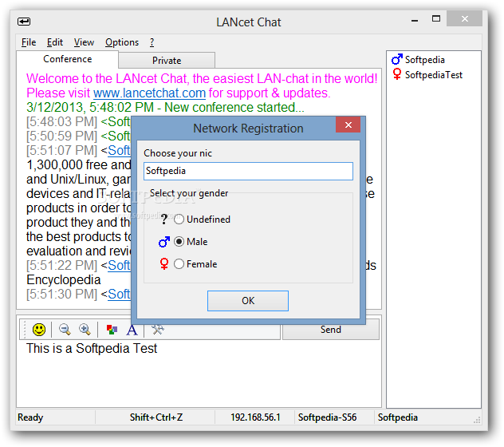Open the Edit menu
Image resolution: width=504 pixels, height=447 pixels.
coord(55,42)
